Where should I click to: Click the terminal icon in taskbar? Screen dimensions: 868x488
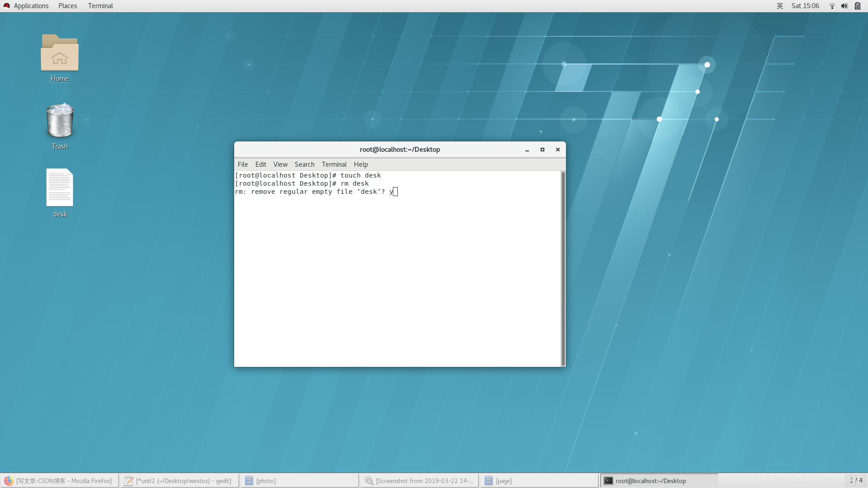pos(609,481)
